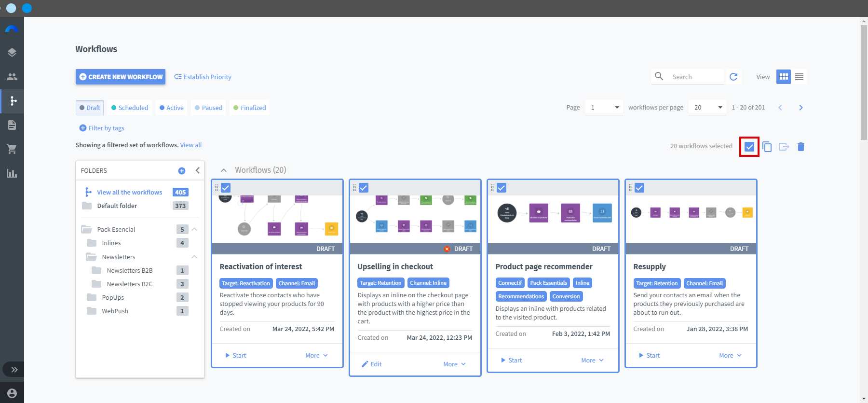Duplicate the selected workflows
Image resolution: width=868 pixels, height=403 pixels.
point(767,146)
